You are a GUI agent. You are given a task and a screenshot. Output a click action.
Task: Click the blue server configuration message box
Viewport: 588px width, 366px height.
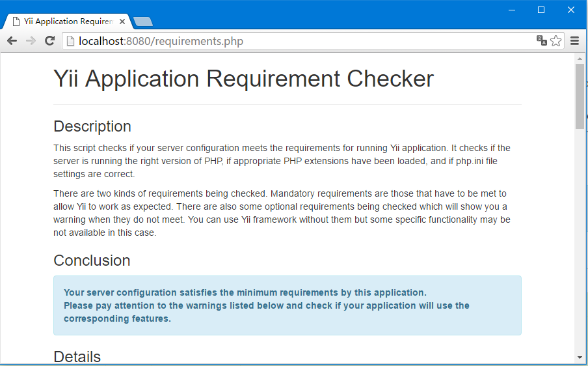click(287, 305)
